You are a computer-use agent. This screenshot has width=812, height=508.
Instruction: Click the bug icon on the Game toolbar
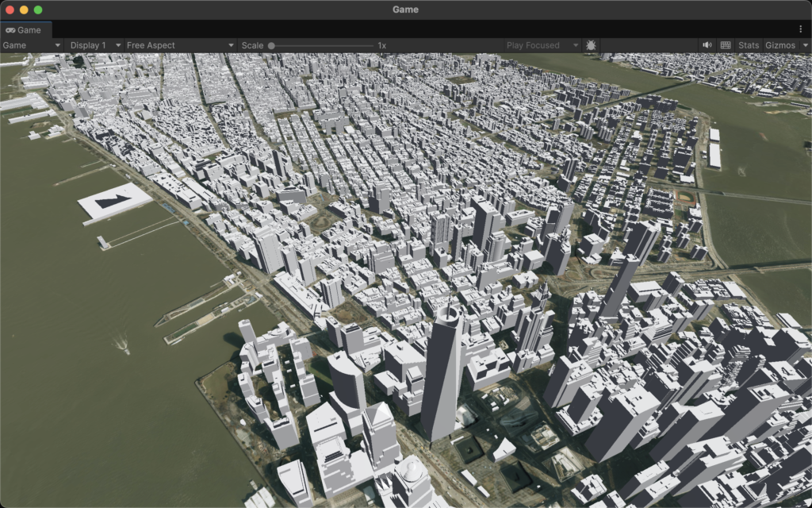point(591,45)
